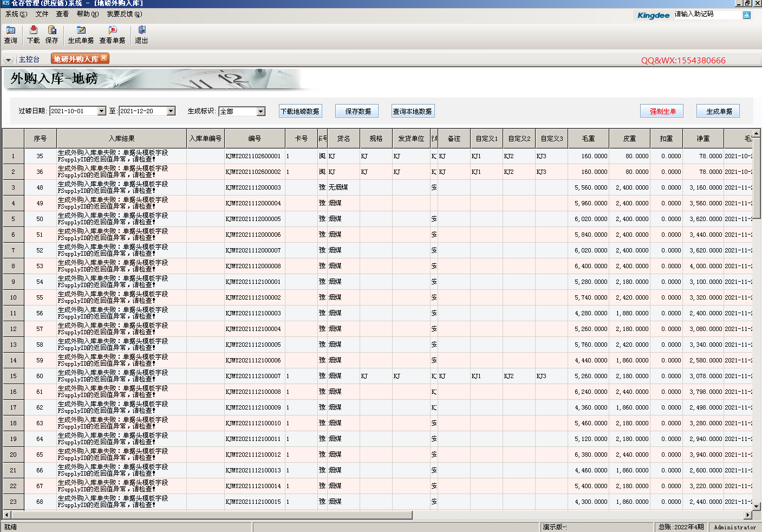Click the 查看单据 toolbar icon
The height and width of the screenshot is (532, 762).
pyautogui.click(x=112, y=35)
